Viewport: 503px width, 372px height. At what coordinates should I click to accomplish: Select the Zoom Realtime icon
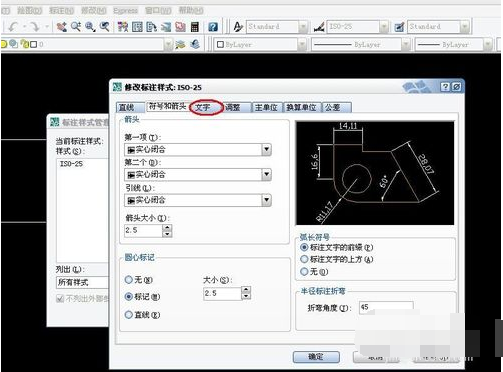pyautogui.click(x=76, y=27)
